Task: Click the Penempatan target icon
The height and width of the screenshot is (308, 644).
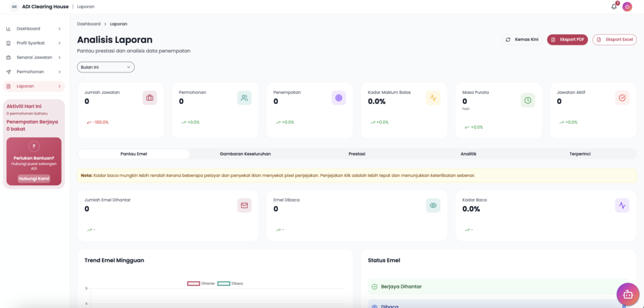Action: 338,98
